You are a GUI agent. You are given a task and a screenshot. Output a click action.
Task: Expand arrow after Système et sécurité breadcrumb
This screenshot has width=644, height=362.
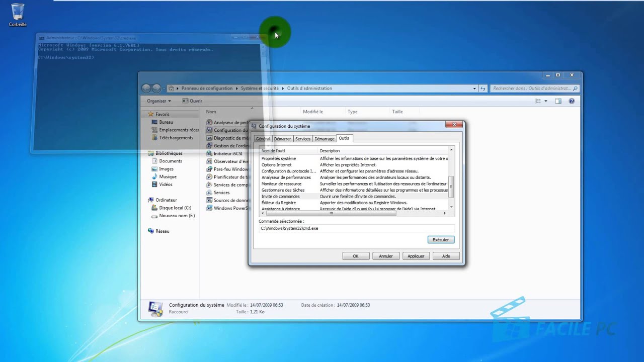click(283, 88)
